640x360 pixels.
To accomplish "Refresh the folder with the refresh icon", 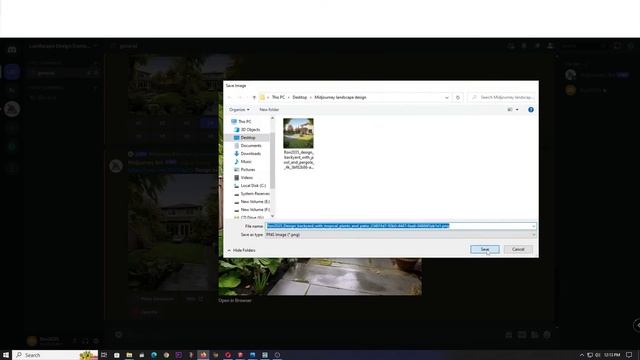I will [458, 98].
